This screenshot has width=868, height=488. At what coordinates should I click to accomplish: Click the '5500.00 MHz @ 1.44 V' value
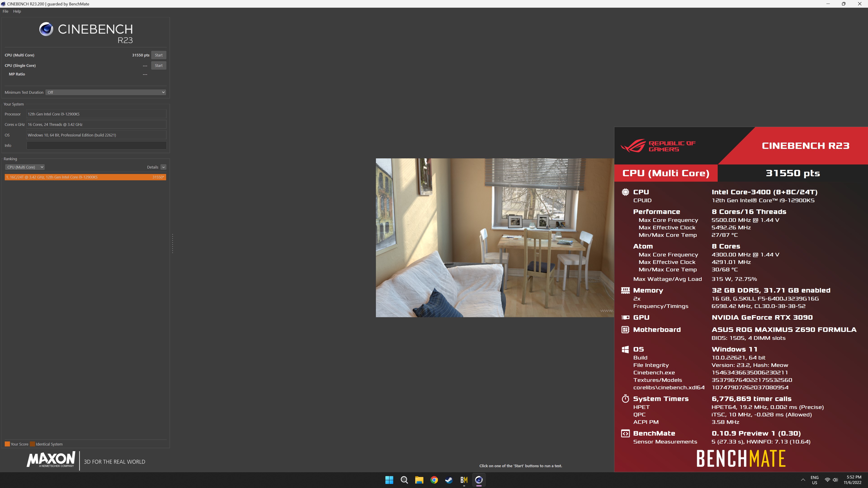click(x=745, y=220)
